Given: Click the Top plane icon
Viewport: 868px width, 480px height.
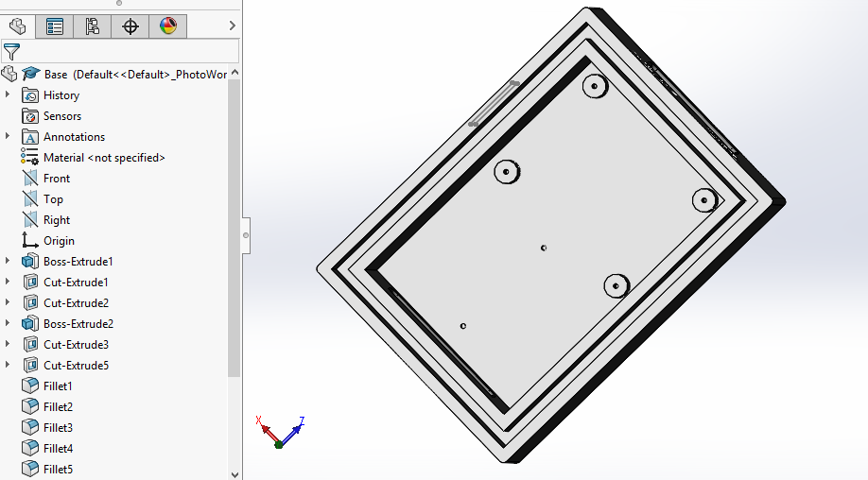Looking at the screenshot, I should click(x=30, y=199).
